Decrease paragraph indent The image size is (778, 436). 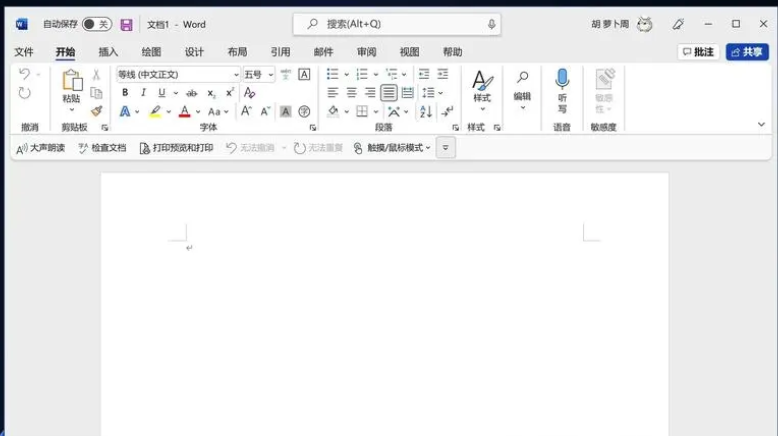[424, 74]
